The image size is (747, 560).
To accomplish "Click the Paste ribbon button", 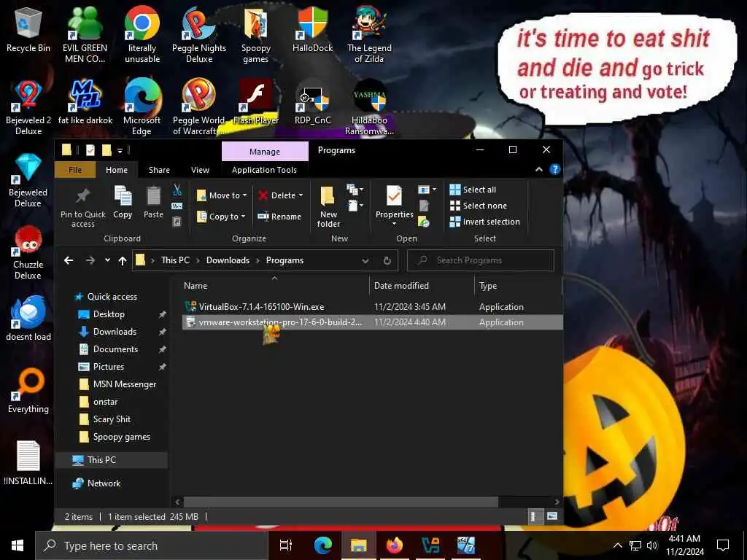I will click(x=153, y=203).
